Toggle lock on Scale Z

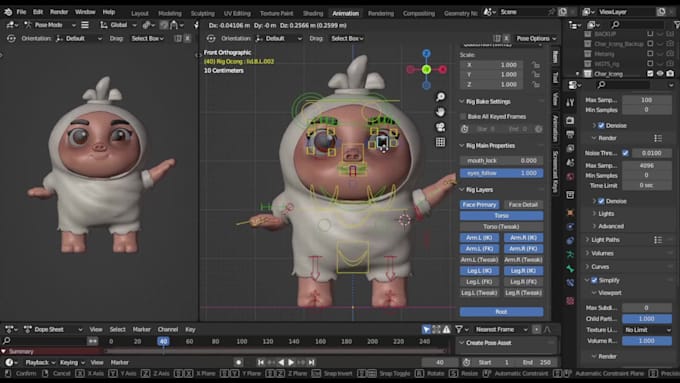pos(536,85)
